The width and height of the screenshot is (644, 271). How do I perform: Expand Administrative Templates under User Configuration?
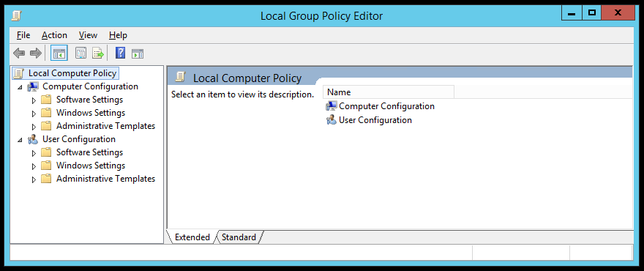(34, 179)
